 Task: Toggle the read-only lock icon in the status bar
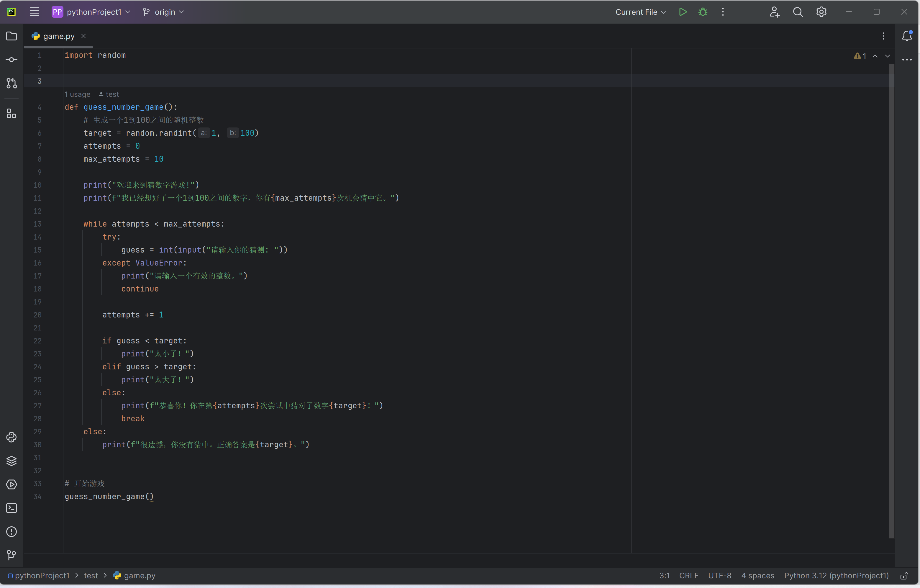click(904, 576)
